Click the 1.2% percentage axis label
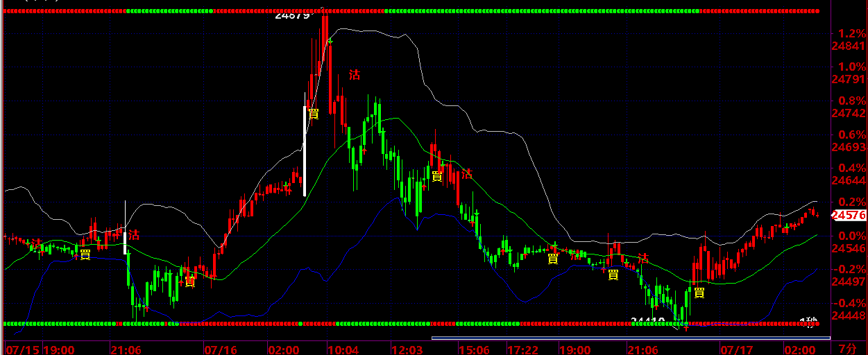 tap(851, 33)
